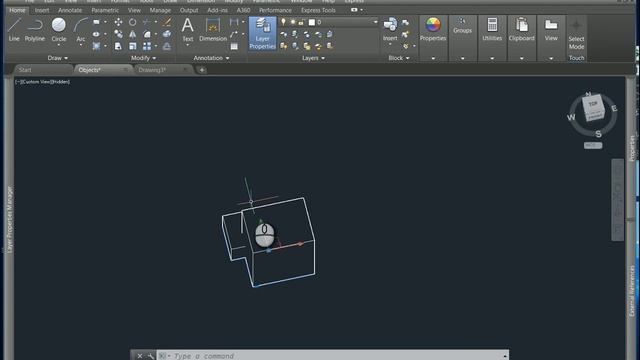Select the Copy tool in Modify
Image resolution: width=640 pixels, height=360 pixels.
pyautogui.click(x=118, y=34)
